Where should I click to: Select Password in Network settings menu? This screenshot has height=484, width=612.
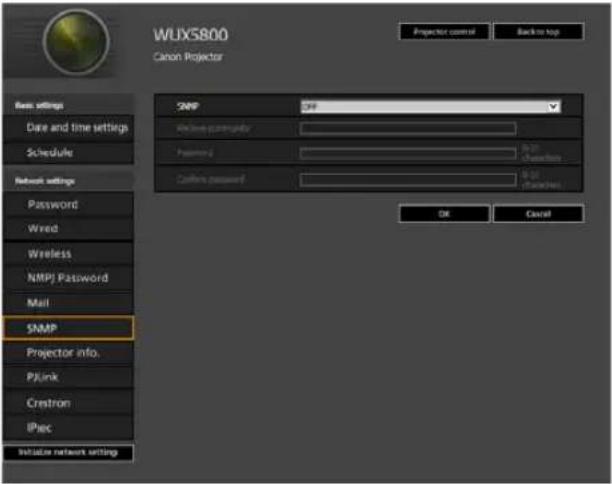[68, 205]
